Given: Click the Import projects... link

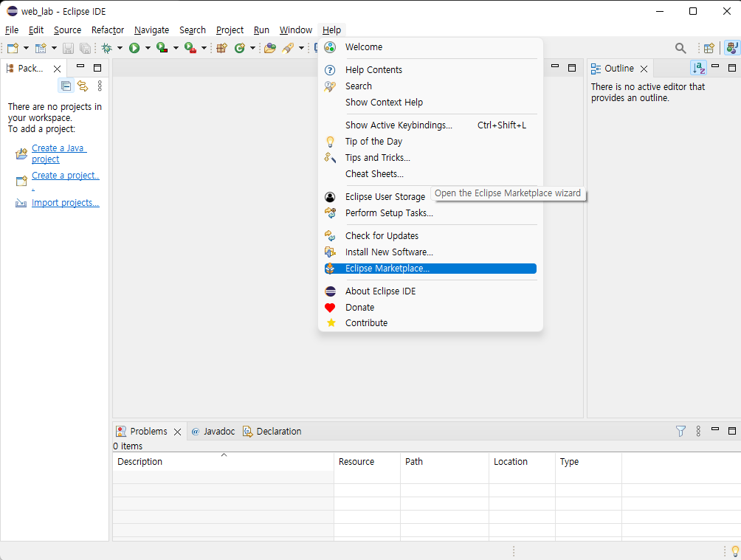Looking at the screenshot, I should point(65,203).
